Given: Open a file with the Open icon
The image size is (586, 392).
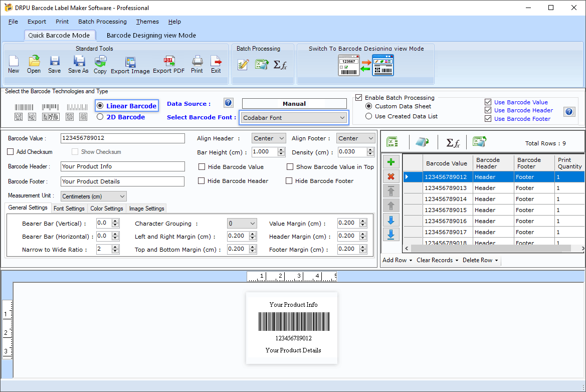Looking at the screenshot, I should tap(34, 64).
